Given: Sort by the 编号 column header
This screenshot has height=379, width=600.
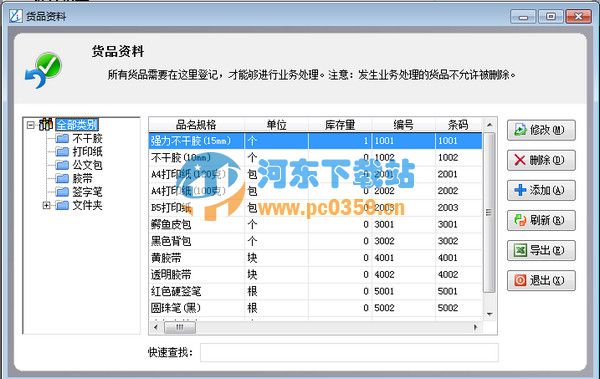Looking at the screenshot, I should (x=403, y=125).
